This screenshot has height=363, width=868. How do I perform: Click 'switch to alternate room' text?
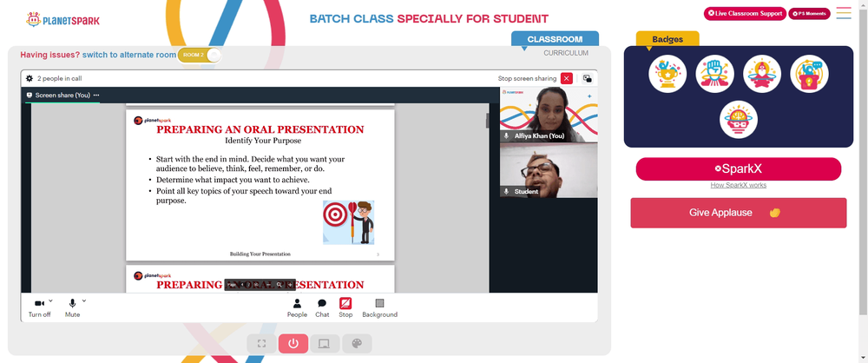(129, 55)
